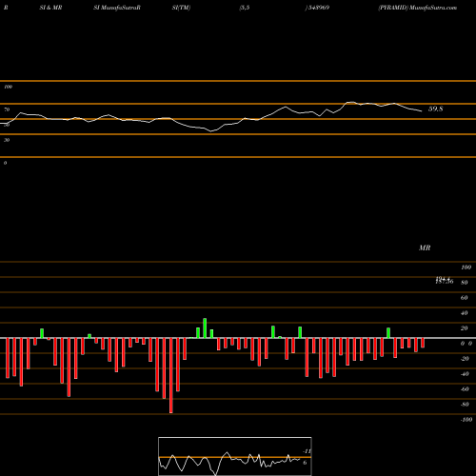Screen dimensions: 476x476
Task: Click the end of the white RSI line
Action: coord(422,111)
